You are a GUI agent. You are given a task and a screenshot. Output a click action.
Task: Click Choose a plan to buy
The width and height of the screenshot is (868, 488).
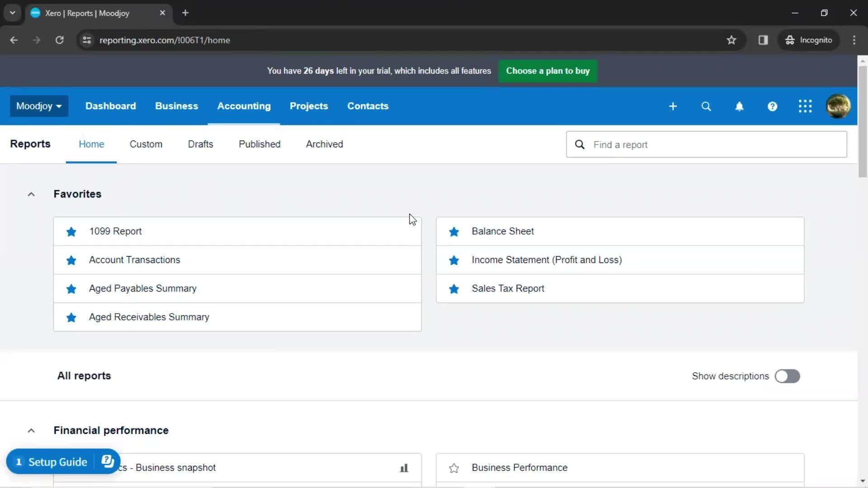547,71
